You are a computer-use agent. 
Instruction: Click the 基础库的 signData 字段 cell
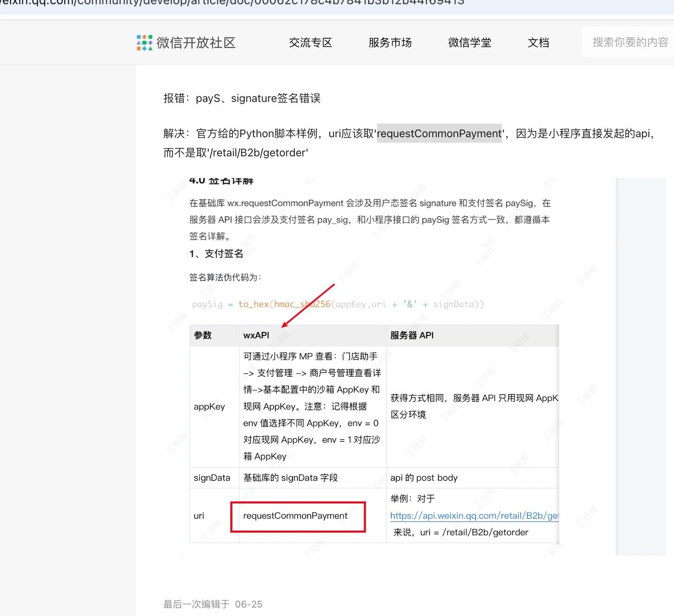click(x=313, y=478)
